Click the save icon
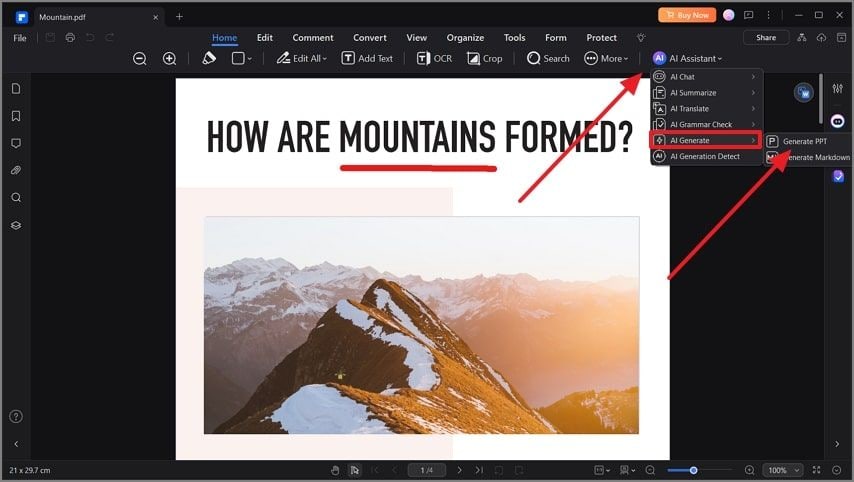Viewport: 854px width, 482px height. coord(50,38)
